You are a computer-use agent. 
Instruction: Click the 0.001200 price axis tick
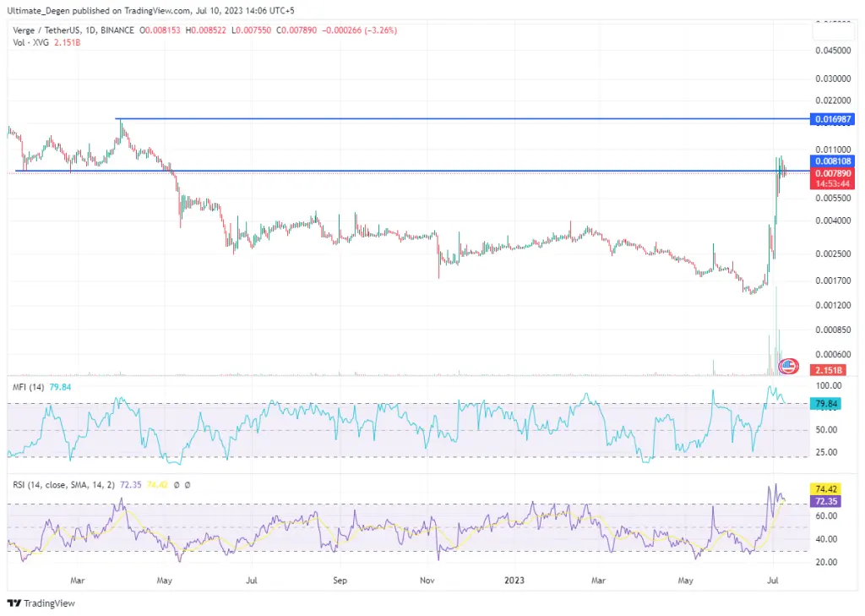(833, 305)
